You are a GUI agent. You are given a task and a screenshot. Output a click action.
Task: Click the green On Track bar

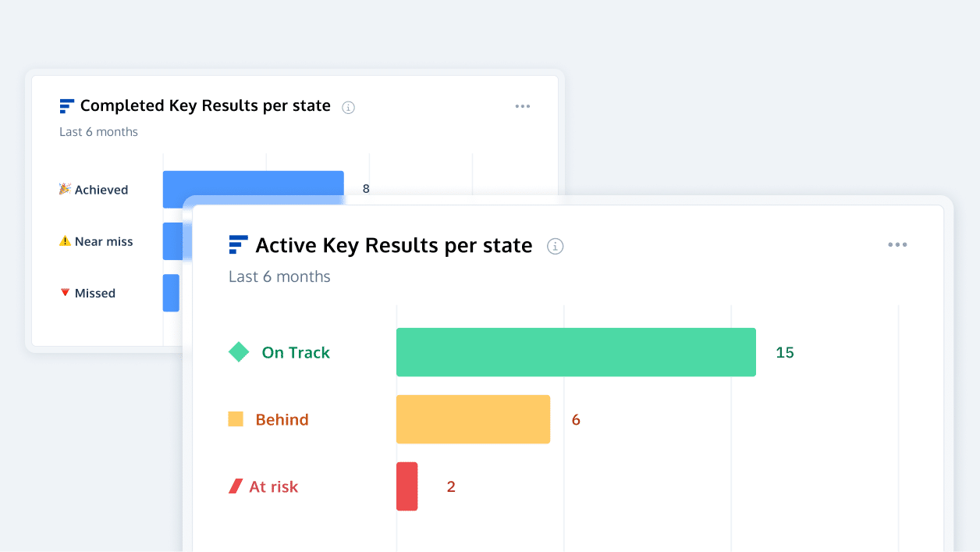pos(576,352)
